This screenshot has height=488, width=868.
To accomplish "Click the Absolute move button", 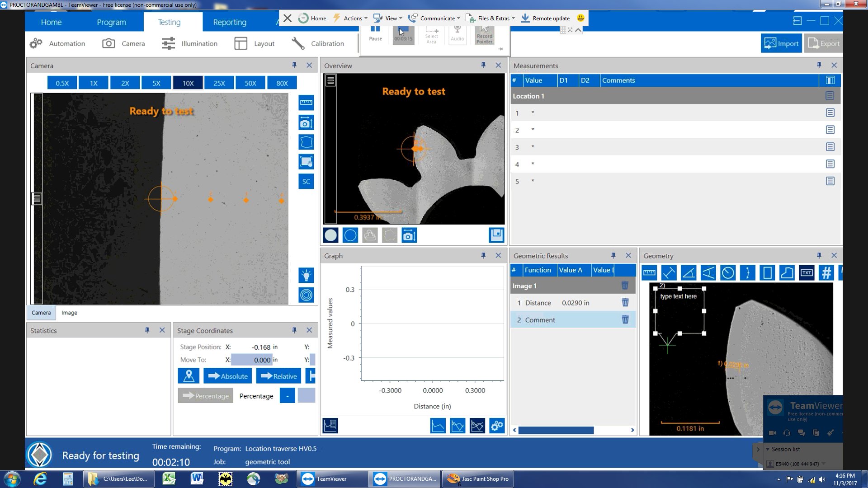I will coord(228,376).
